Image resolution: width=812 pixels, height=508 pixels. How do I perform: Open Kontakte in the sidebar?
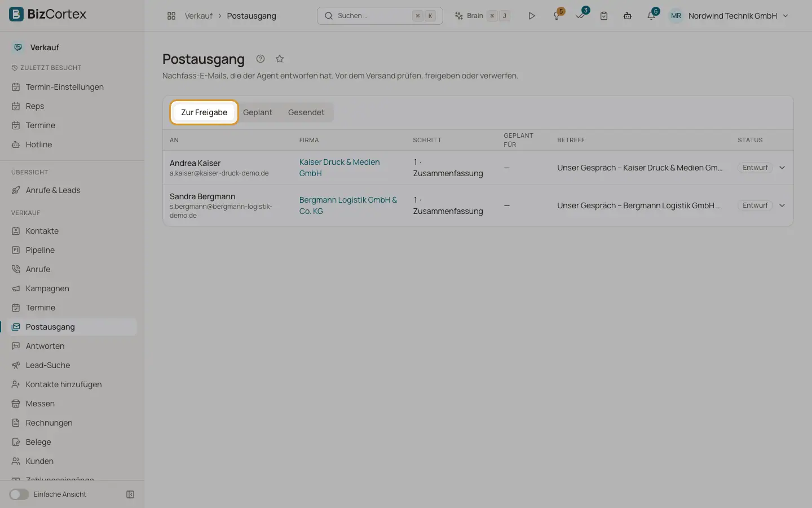pos(42,231)
